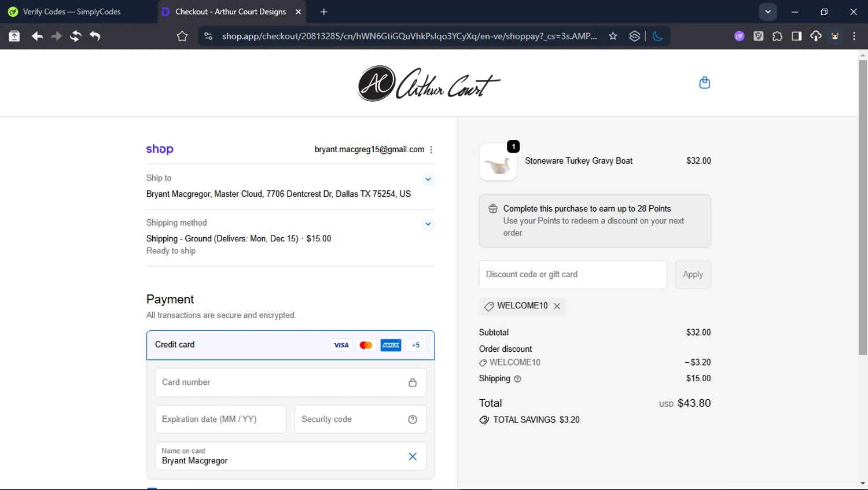This screenshot has height=490, width=868.
Task: Click the Amex card icon
Action: (x=391, y=345)
